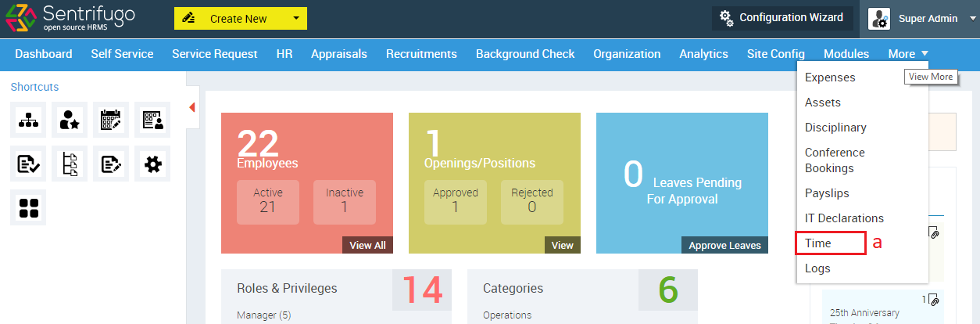Click the Configuration Wizard button
The width and height of the screenshot is (980, 324).
point(782,18)
